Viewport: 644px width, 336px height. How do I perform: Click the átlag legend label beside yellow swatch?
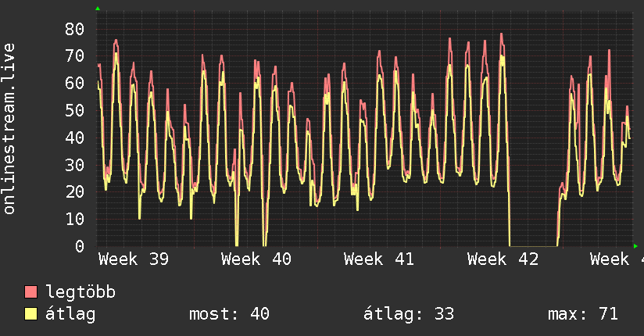tap(70, 314)
